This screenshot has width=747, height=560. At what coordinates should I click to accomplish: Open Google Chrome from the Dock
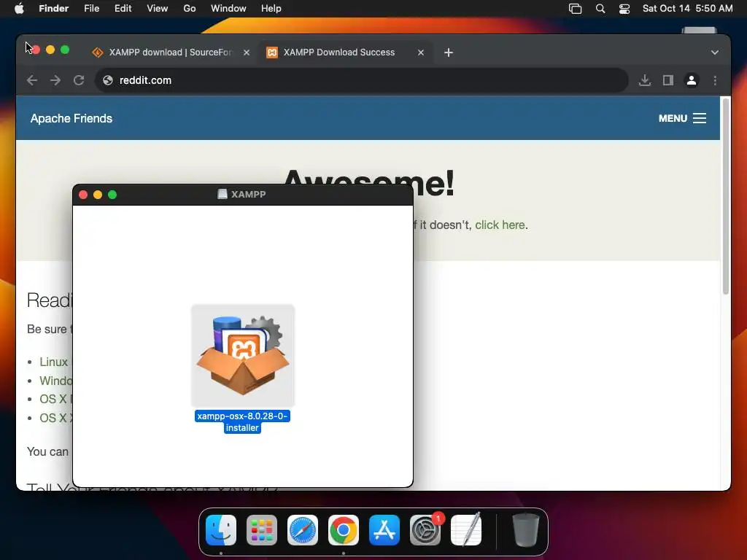tap(344, 530)
